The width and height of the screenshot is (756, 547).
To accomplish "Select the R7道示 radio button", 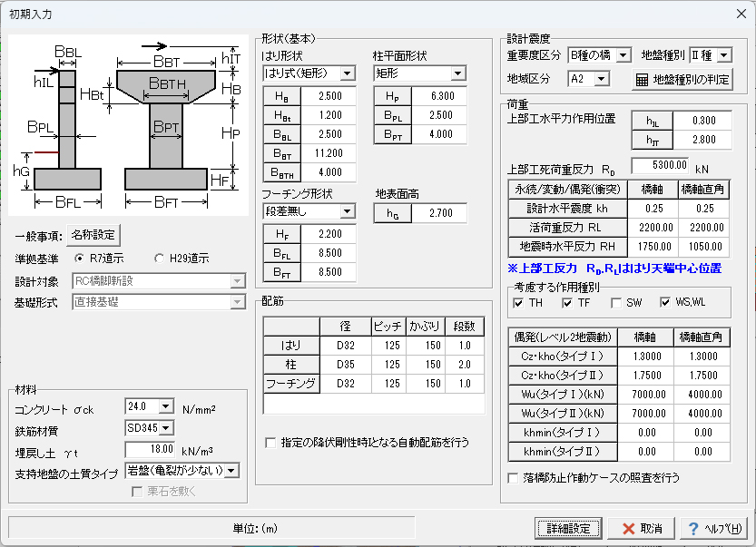I will click(x=79, y=257).
